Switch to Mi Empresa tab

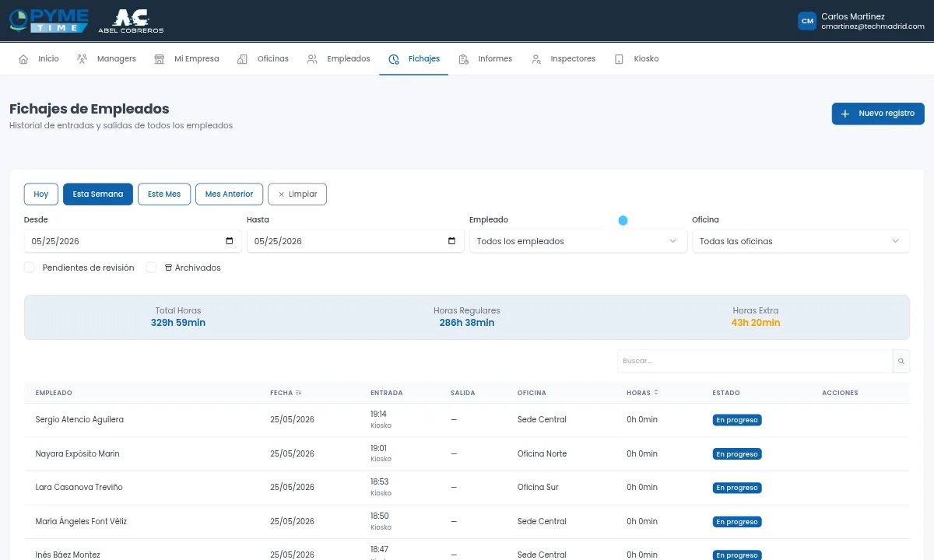pyautogui.click(x=187, y=59)
